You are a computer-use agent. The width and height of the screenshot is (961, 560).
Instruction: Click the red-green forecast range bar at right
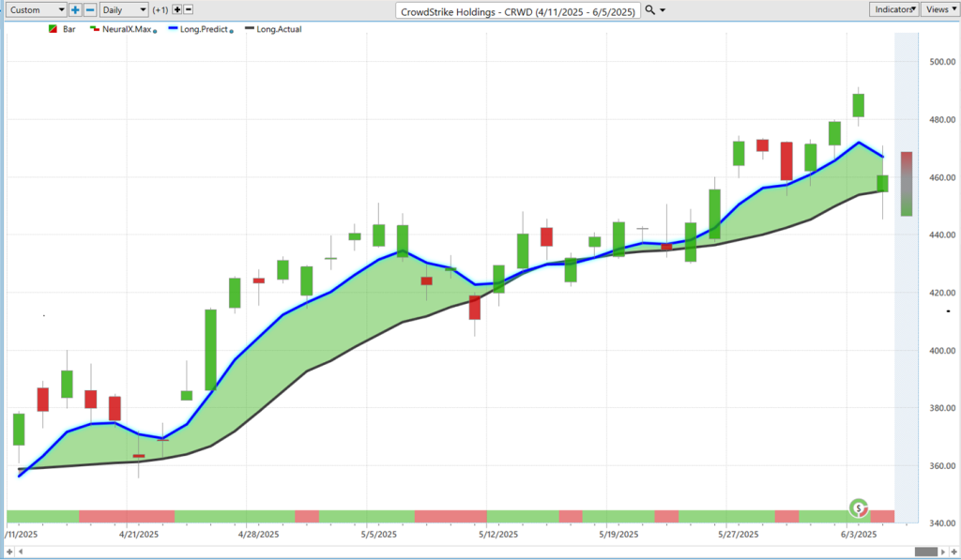click(907, 184)
